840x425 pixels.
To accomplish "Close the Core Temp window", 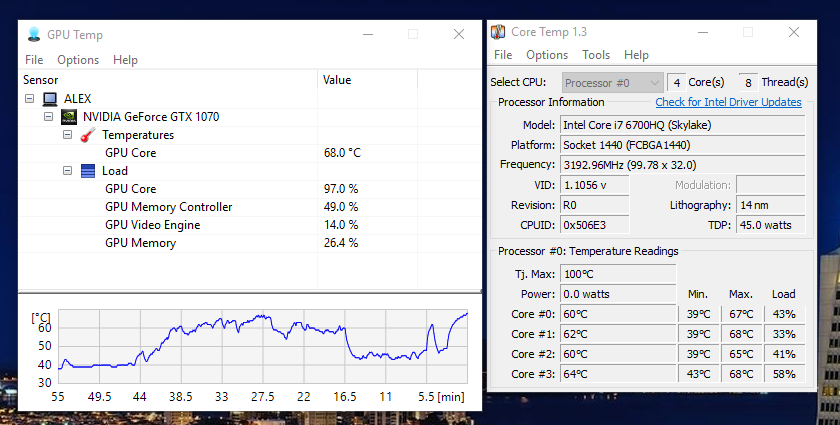I will (x=794, y=32).
